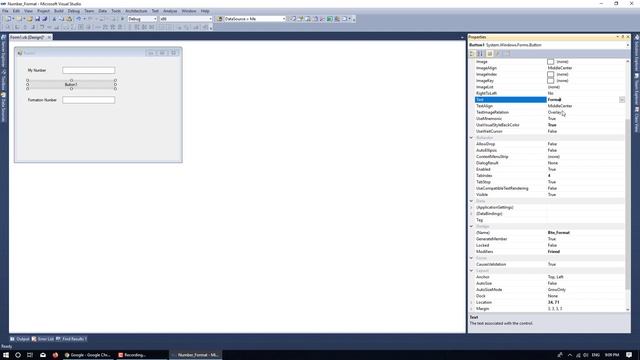Screen dimensions: 640x360
Task: Close the Form1.vb [Design] tab
Action: click(49, 37)
